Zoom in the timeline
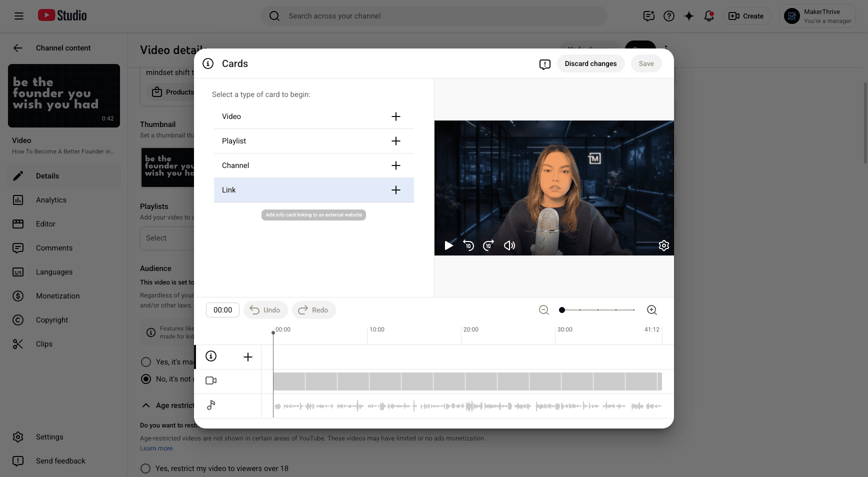This screenshot has height=477, width=868. tap(652, 310)
